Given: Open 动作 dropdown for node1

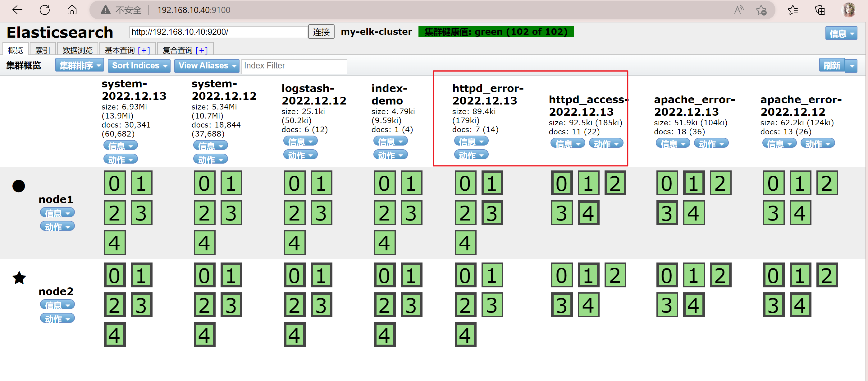Looking at the screenshot, I should tap(57, 226).
